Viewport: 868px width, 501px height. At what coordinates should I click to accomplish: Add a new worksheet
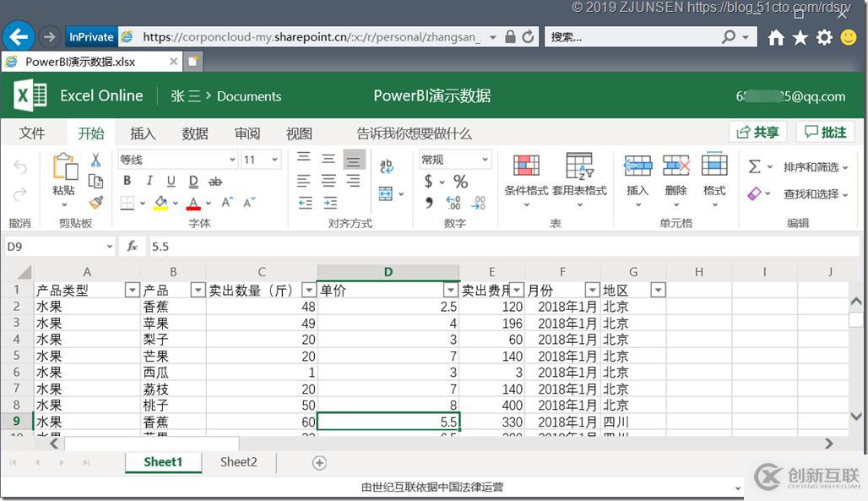[x=319, y=463]
